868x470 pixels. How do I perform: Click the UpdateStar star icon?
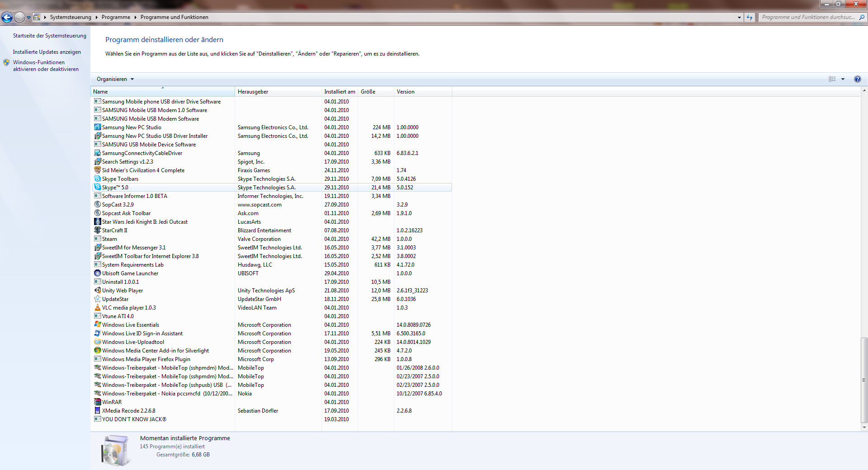[97, 299]
